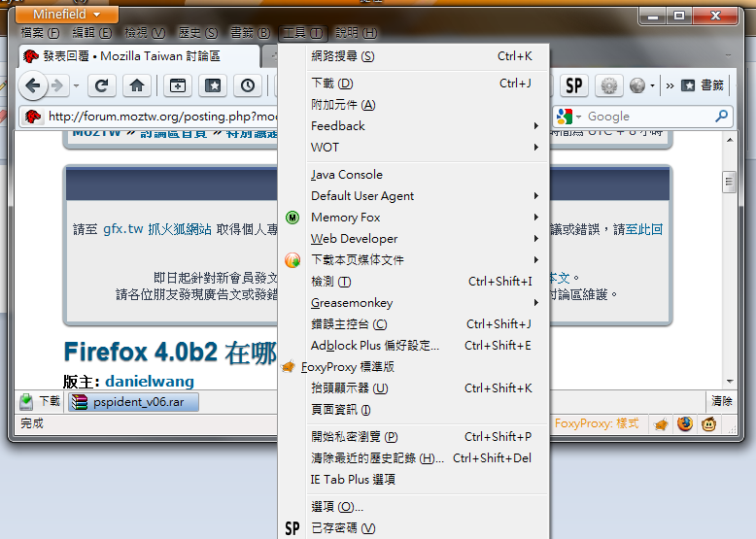The width and height of the screenshot is (756, 539).
Task: Click the SP icon beside 已存密碼
Action: 292,528
